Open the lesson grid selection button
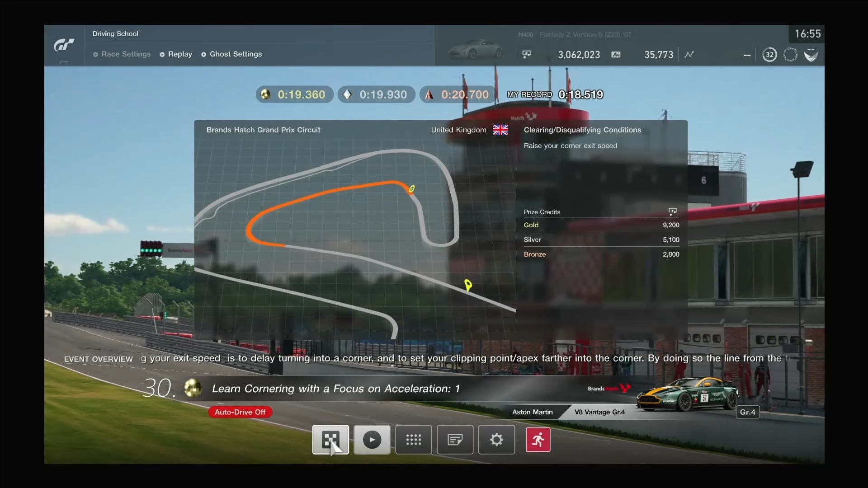This screenshot has width=868, height=488. (x=413, y=440)
